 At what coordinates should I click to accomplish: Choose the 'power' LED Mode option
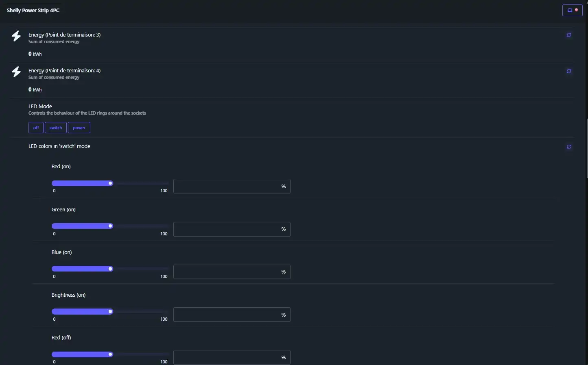[79, 128]
